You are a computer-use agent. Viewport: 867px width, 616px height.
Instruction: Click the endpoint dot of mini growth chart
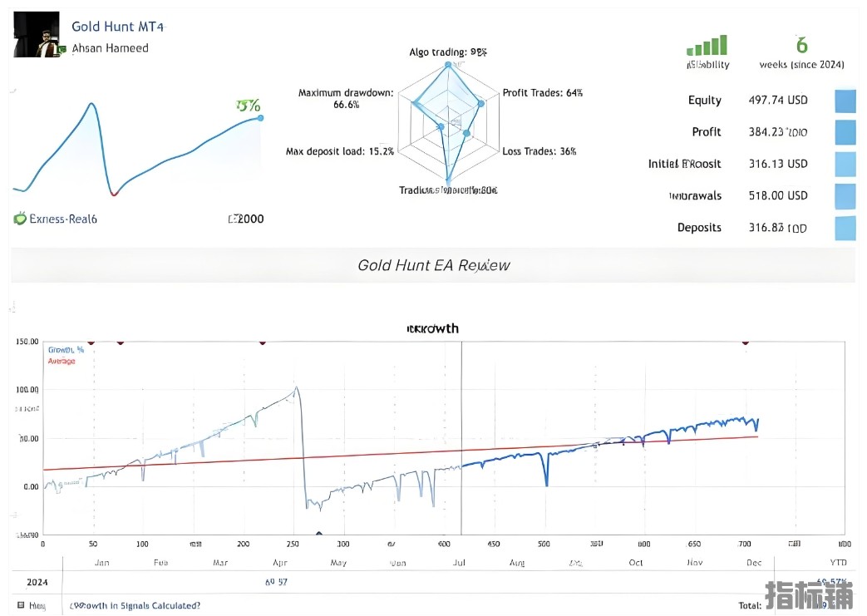(260, 118)
